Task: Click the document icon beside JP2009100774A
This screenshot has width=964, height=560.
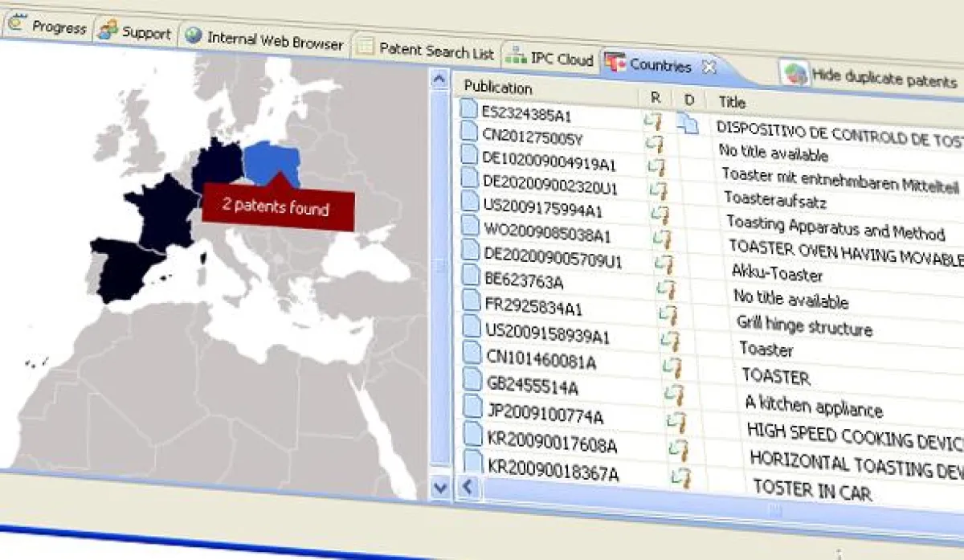Action: tap(474, 406)
